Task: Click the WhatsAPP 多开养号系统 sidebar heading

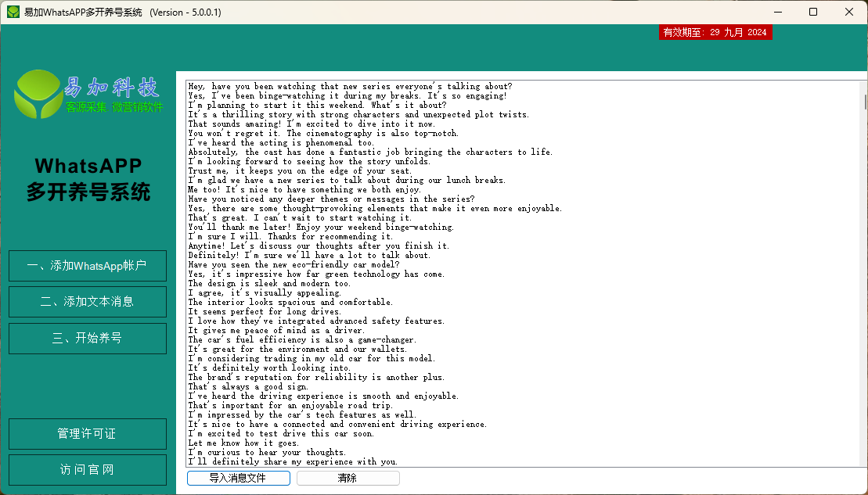Action: 88,179
